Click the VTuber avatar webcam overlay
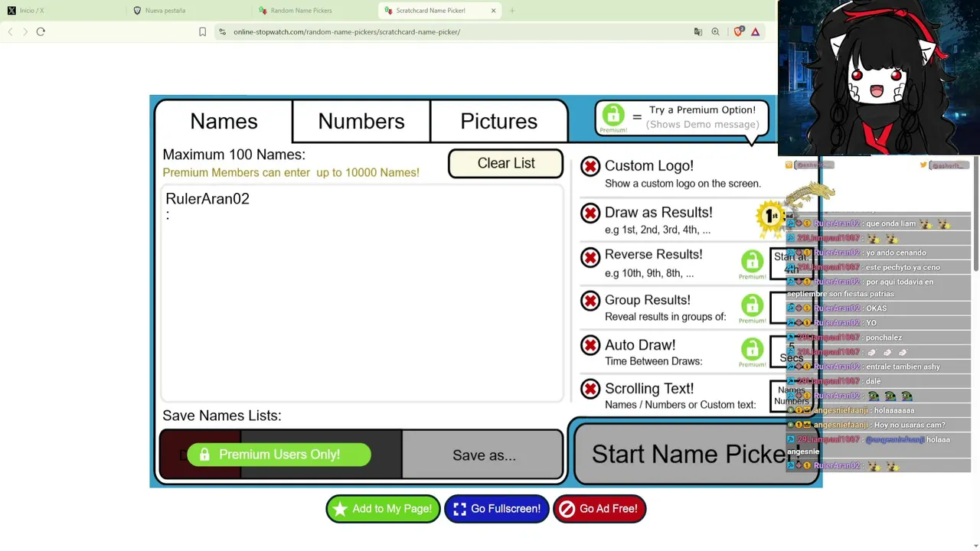 [878, 78]
